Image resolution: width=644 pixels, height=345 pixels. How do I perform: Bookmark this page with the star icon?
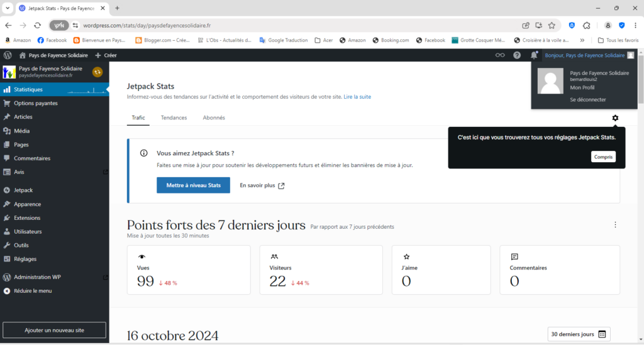[552, 25]
